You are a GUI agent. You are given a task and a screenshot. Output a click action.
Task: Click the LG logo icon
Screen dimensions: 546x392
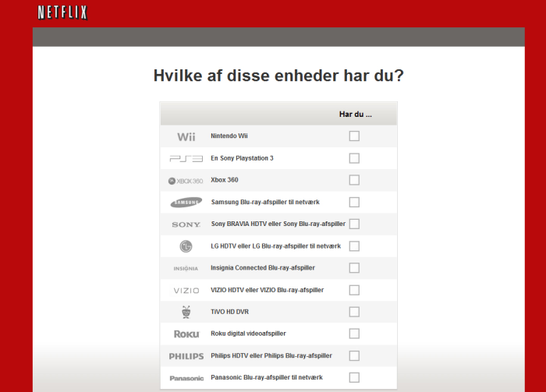point(186,246)
